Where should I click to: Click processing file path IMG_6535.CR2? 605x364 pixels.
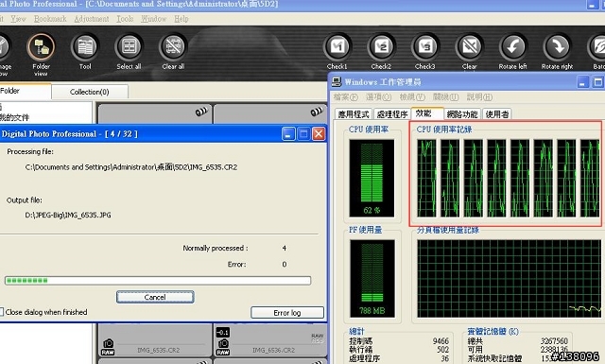coord(131,167)
